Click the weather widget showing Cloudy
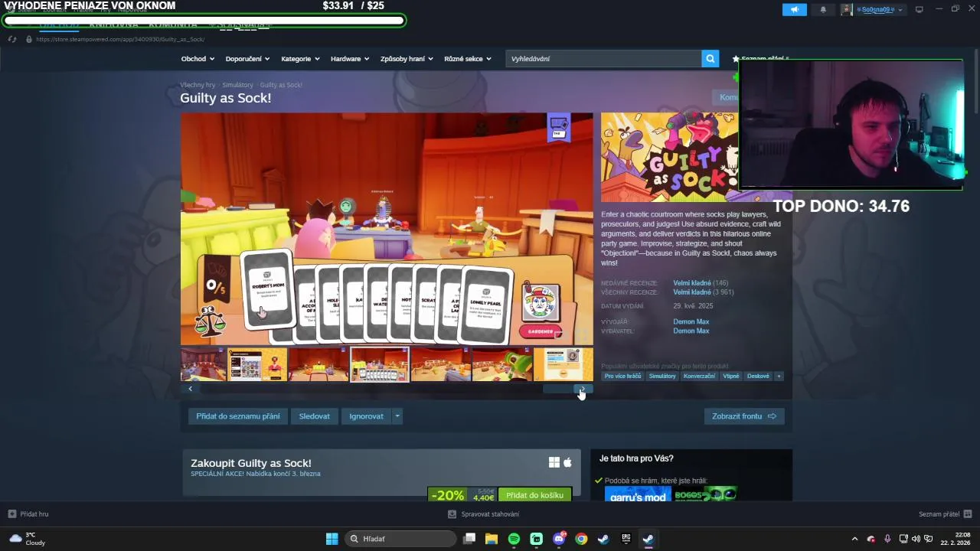The width and height of the screenshot is (980, 551). coord(28,539)
